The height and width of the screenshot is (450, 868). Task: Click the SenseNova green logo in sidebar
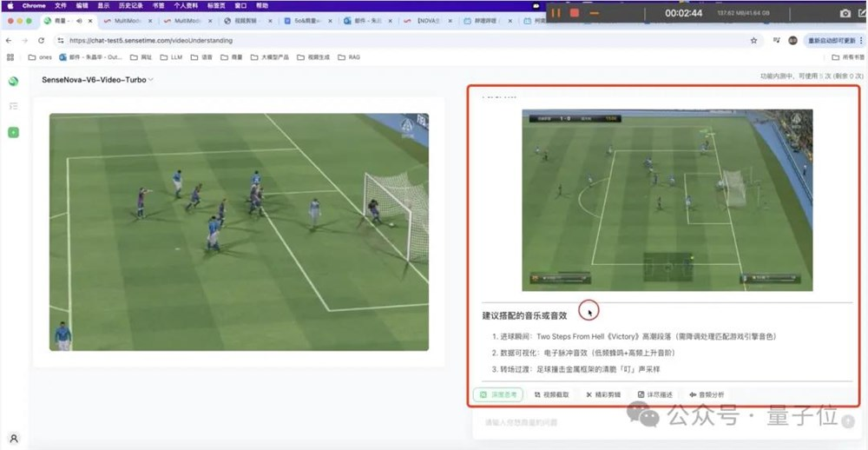[x=13, y=82]
